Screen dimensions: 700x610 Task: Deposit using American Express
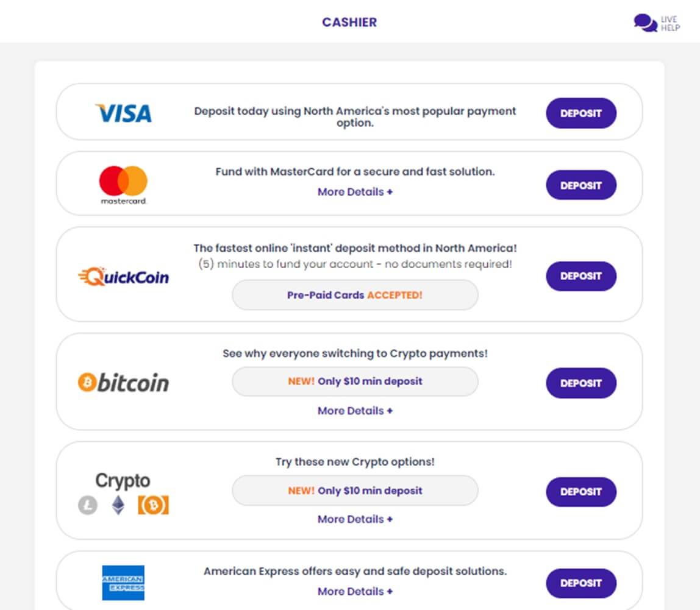581,583
